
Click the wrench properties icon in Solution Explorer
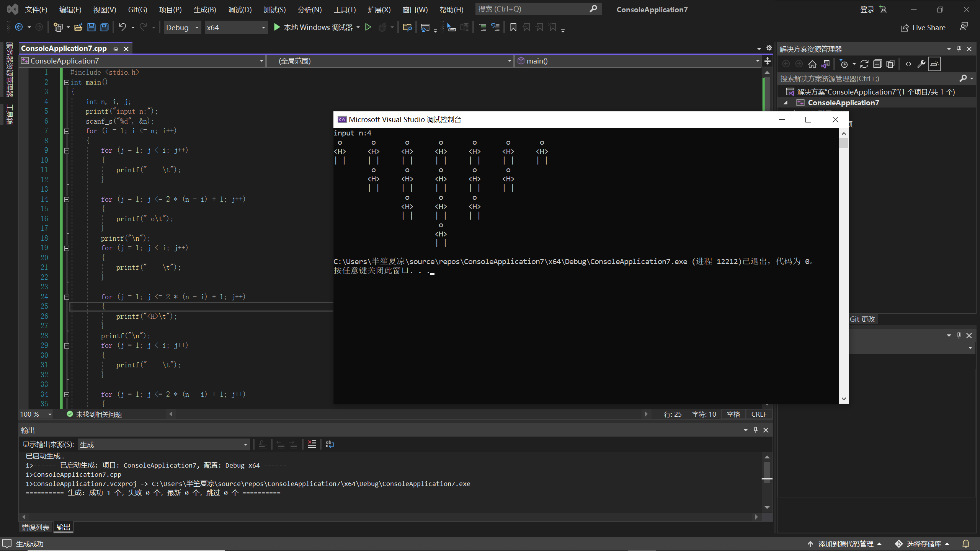[921, 64]
